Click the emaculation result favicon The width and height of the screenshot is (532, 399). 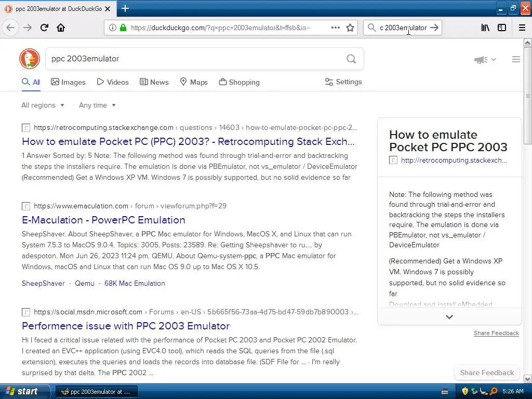click(x=26, y=206)
